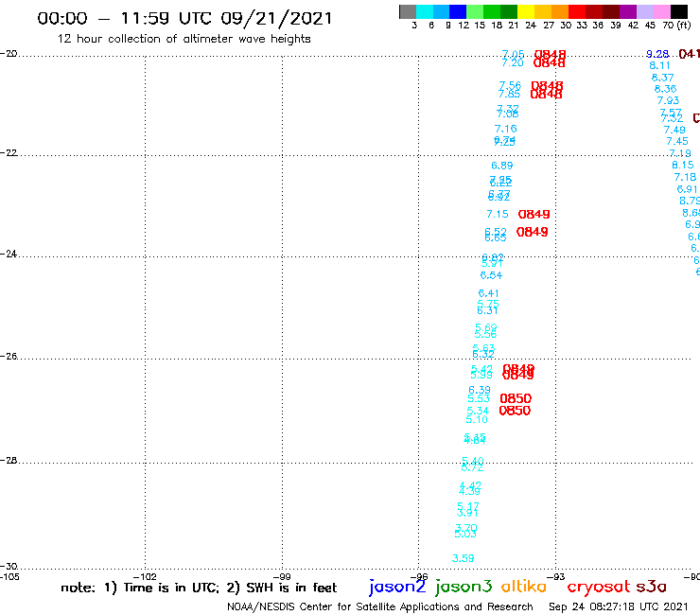Click wave height value '6.89'
This screenshot has height=615, width=700.
pos(502,166)
